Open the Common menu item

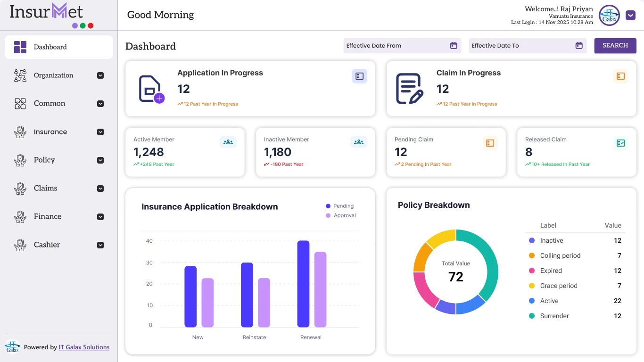coord(59,104)
